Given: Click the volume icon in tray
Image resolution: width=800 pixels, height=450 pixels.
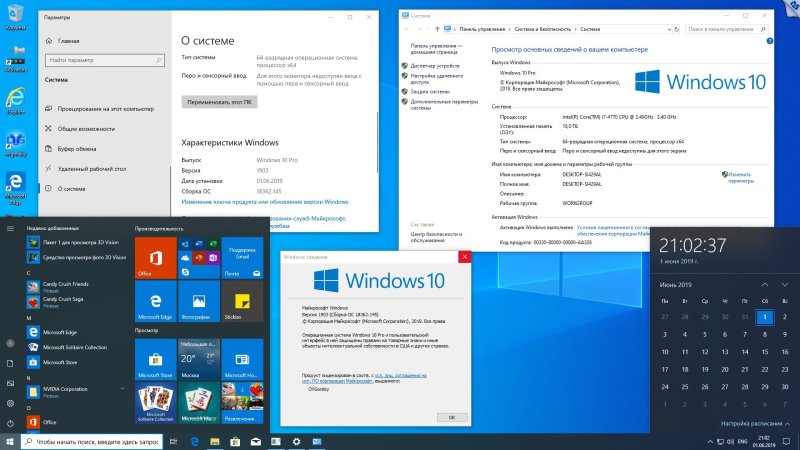Looking at the screenshot, I should point(731,441).
